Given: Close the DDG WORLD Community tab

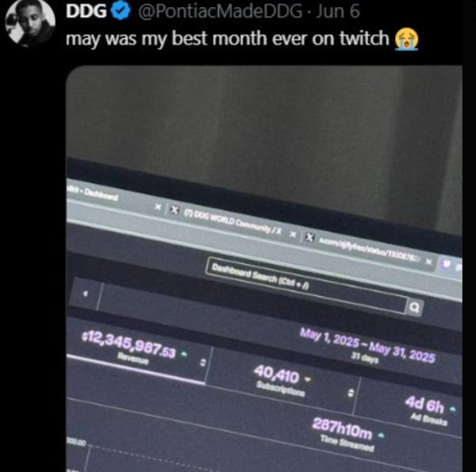Looking at the screenshot, I should click(x=293, y=235).
